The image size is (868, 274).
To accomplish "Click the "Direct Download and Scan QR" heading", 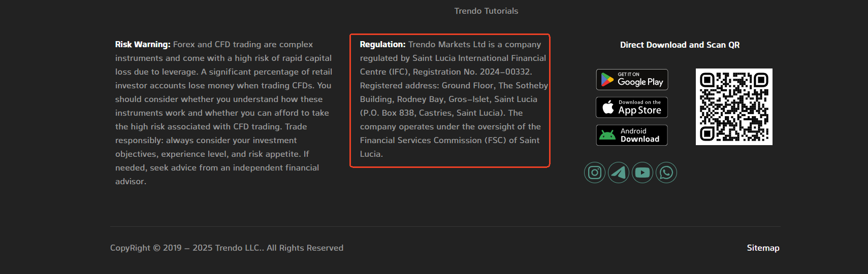I will point(680,45).
